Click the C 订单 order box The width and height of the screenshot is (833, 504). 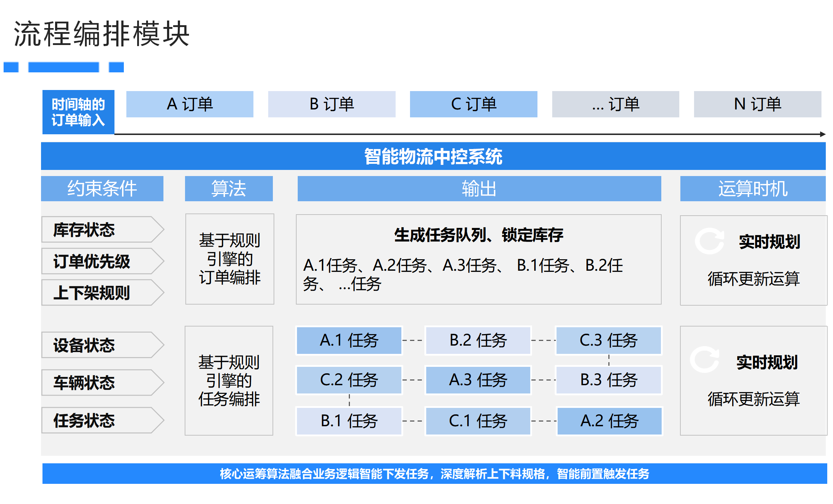coord(473,104)
